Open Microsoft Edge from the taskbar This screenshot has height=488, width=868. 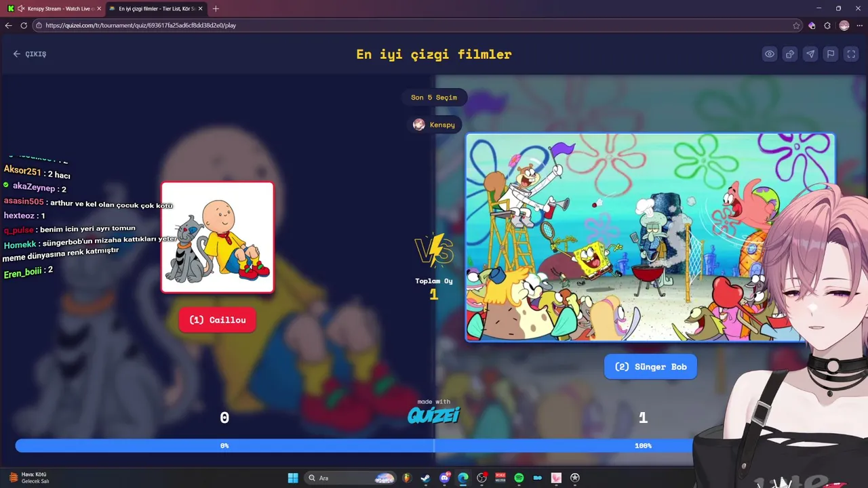[463, 478]
